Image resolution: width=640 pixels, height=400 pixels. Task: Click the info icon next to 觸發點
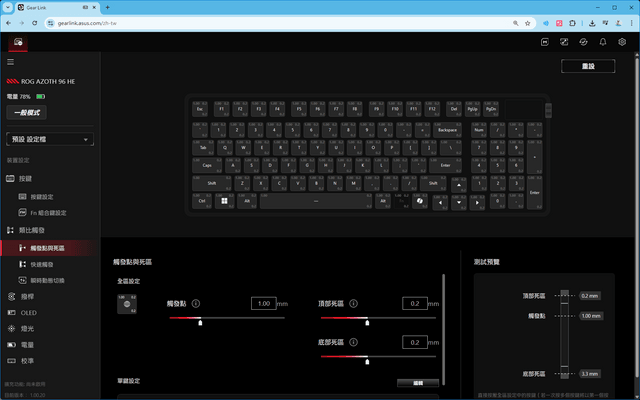(196, 303)
